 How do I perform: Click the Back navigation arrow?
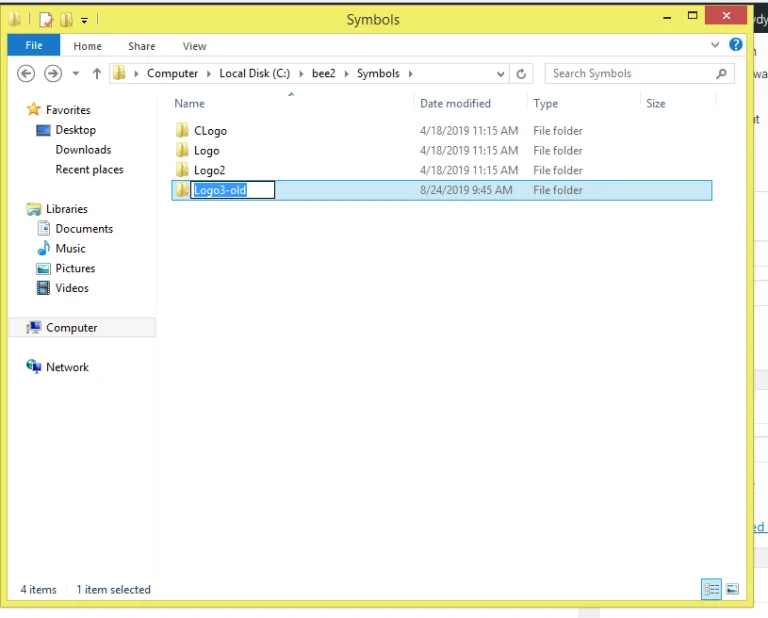click(26, 73)
